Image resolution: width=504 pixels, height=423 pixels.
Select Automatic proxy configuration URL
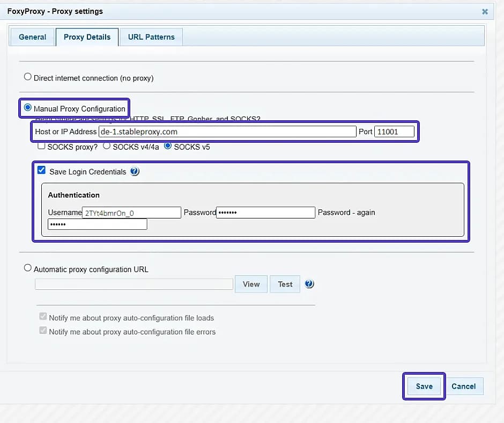pyautogui.click(x=27, y=268)
